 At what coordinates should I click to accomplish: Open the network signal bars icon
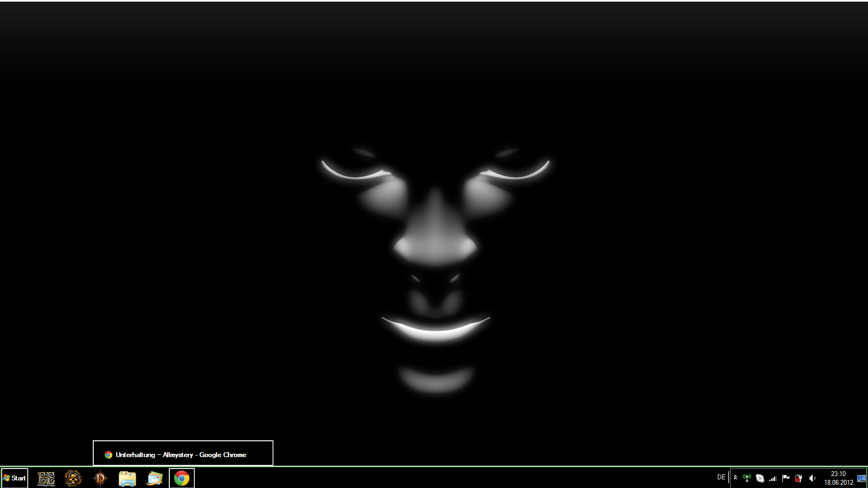tap(773, 478)
